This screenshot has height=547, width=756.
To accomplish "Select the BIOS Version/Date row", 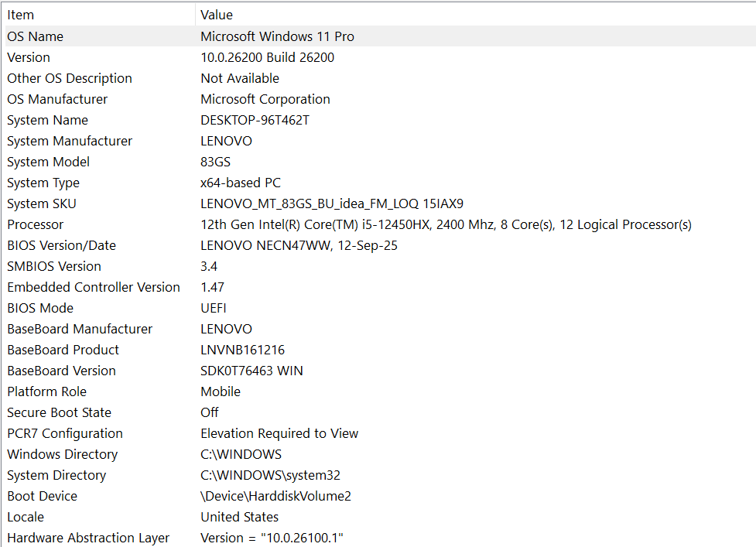I will pos(381,245).
